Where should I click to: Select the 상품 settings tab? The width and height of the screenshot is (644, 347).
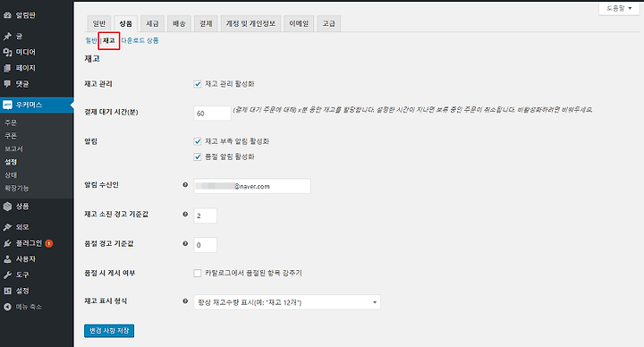point(126,24)
